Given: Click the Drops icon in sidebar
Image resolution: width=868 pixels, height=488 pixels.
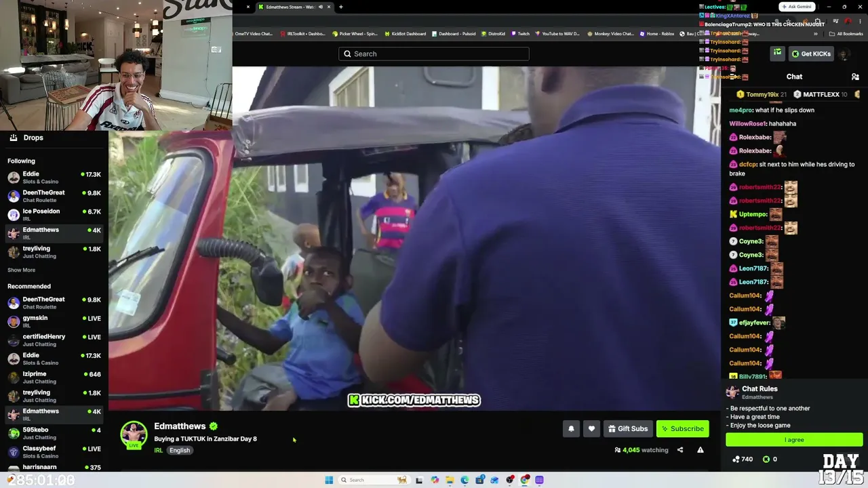Looking at the screenshot, I should pyautogui.click(x=14, y=138).
